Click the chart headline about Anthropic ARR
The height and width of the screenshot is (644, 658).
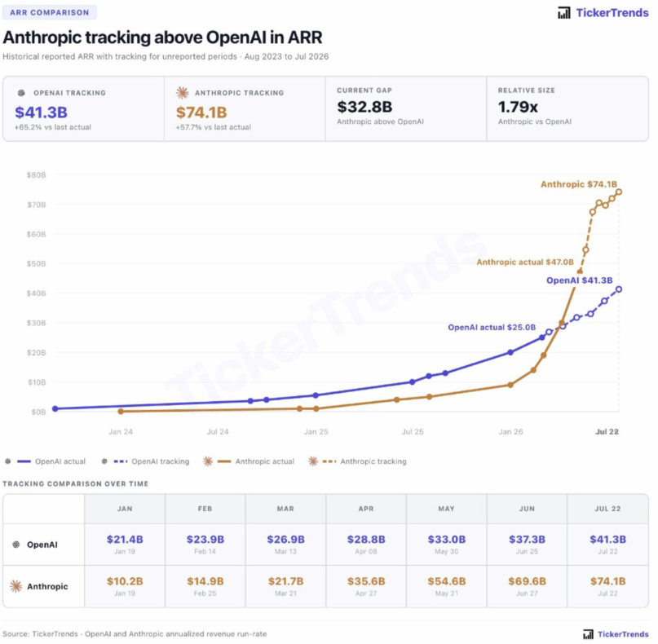(x=162, y=37)
